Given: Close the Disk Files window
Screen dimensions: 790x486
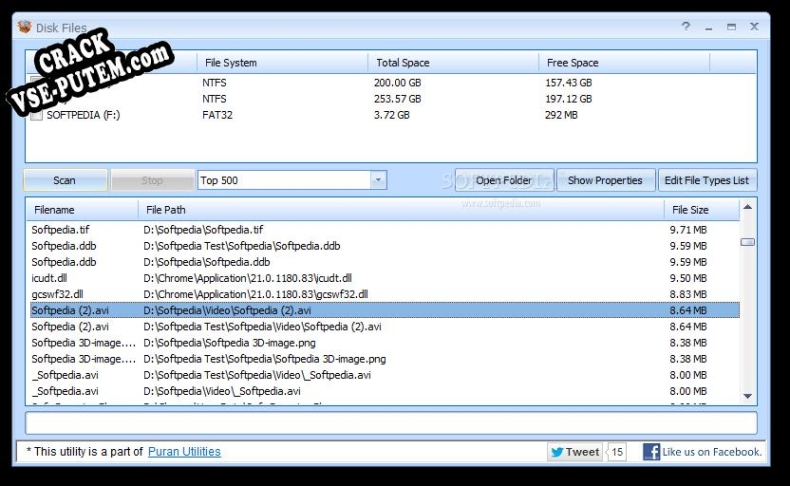Looking at the screenshot, I should pyautogui.click(x=754, y=26).
